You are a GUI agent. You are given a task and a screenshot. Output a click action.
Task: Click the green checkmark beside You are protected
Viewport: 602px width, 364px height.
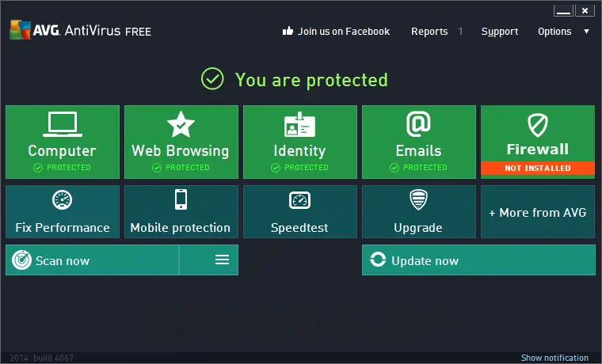pyautogui.click(x=212, y=78)
